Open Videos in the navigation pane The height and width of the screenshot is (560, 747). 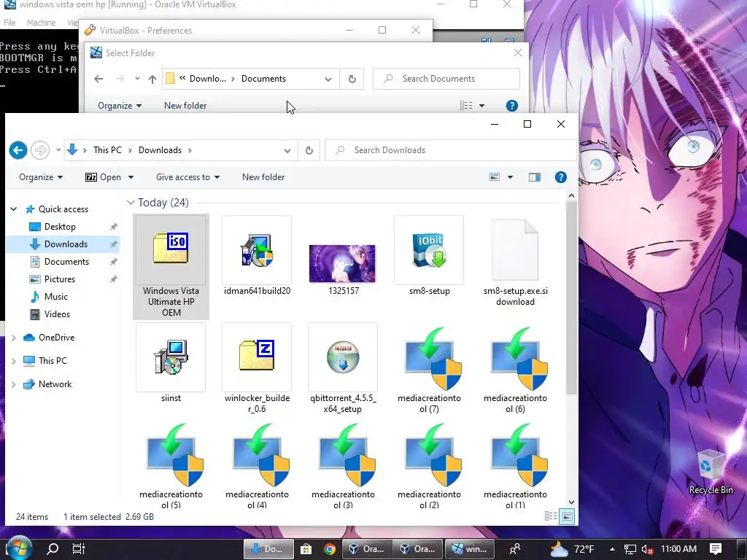[x=57, y=314]
